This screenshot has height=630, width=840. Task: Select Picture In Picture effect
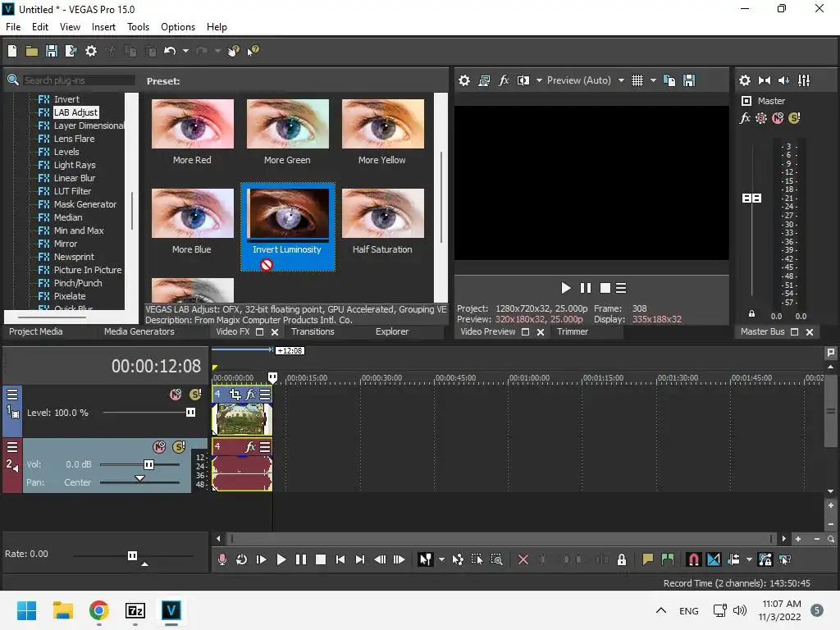coord(87,270)
